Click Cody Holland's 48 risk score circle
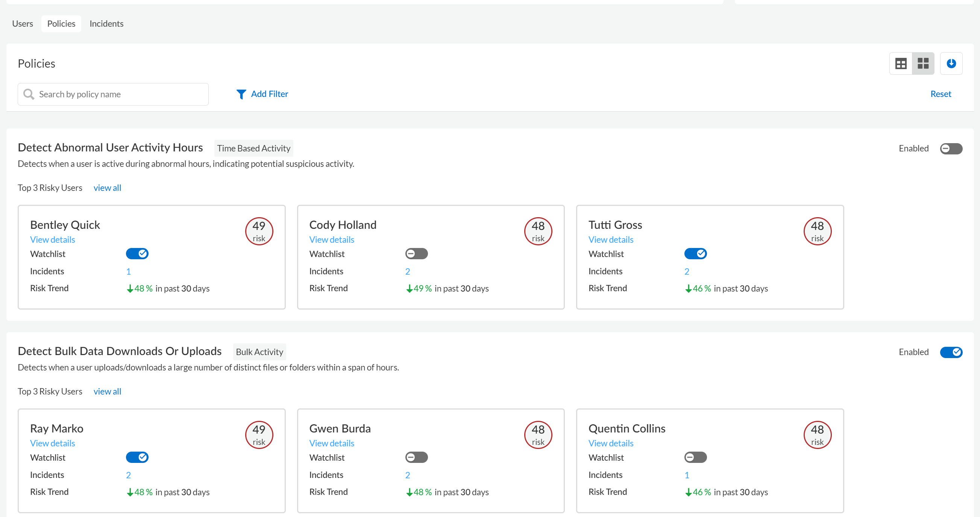 [x=538, y=231]
